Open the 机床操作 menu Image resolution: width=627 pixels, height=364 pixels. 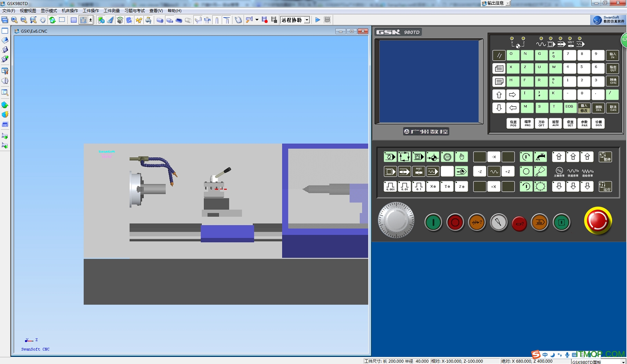(x=70, y=11)
